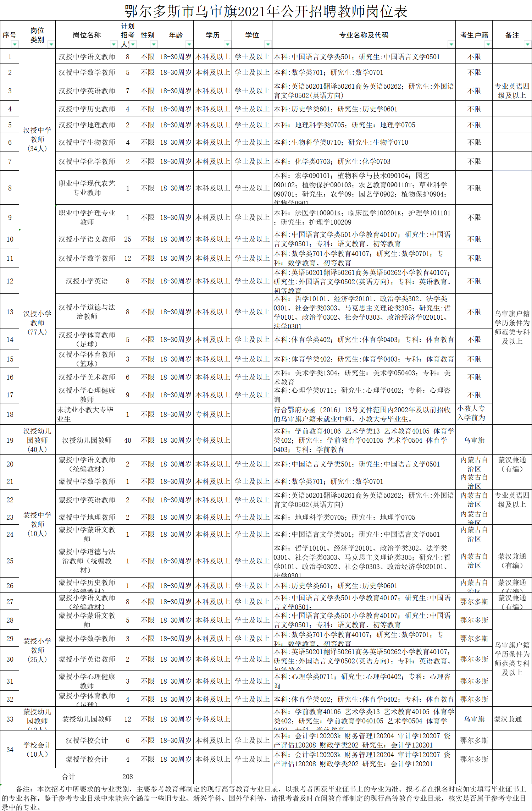
Task: Select the category cell 汉授幼儿园教师(40人)
Action: coord(37,440)
